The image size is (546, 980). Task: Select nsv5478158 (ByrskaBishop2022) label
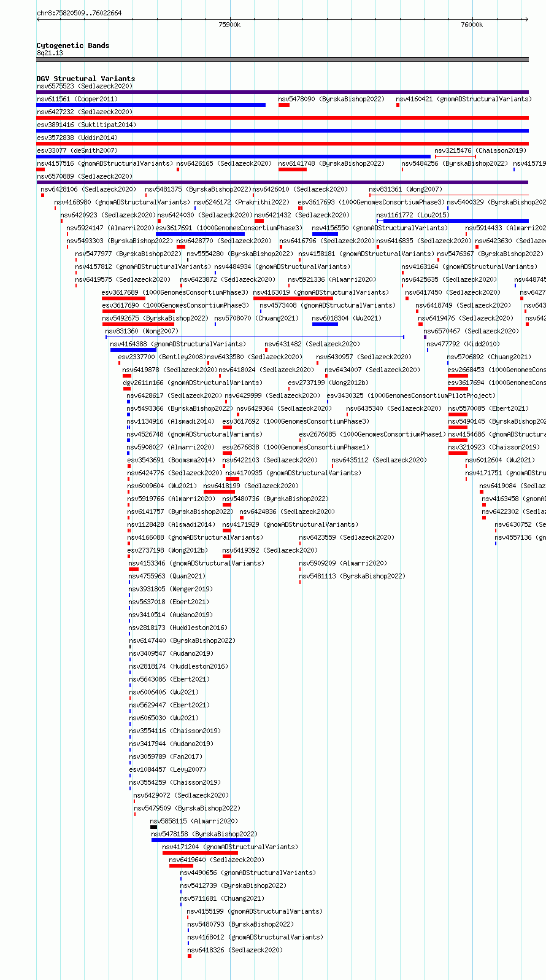tap(204, 834)
